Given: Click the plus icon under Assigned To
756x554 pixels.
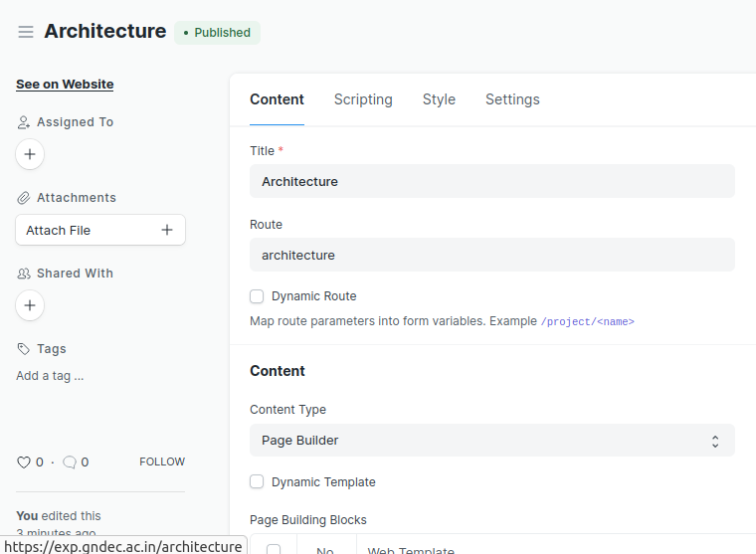Looking at the screenshot, I should coord(30,154).
